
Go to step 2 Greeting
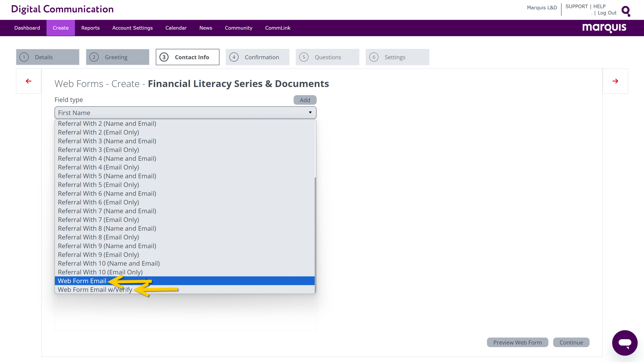(117, 57)
